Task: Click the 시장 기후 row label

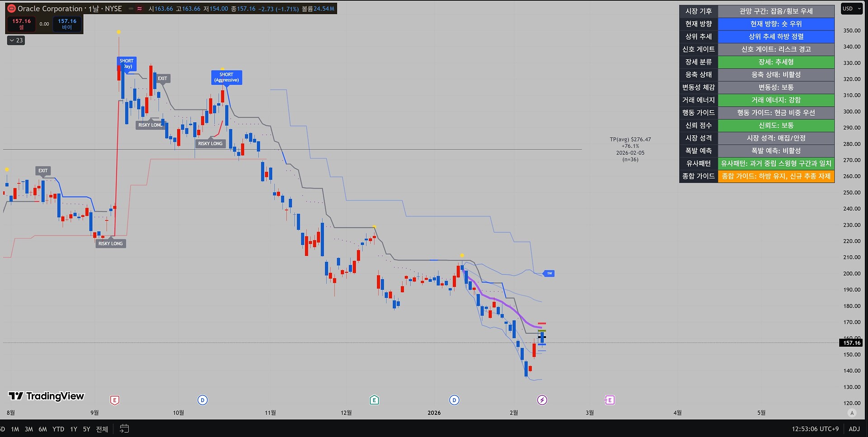Action: coord(698,11)
